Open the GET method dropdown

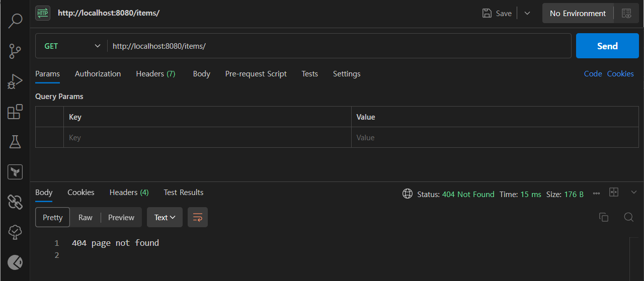click(x=71, y=46)
